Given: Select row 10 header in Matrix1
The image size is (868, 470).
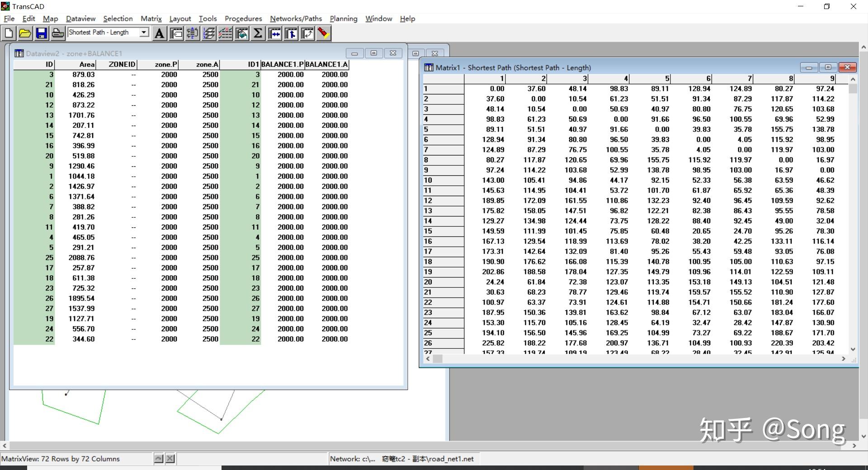Looking at the screenshot, I should click(x=443, y=180).
